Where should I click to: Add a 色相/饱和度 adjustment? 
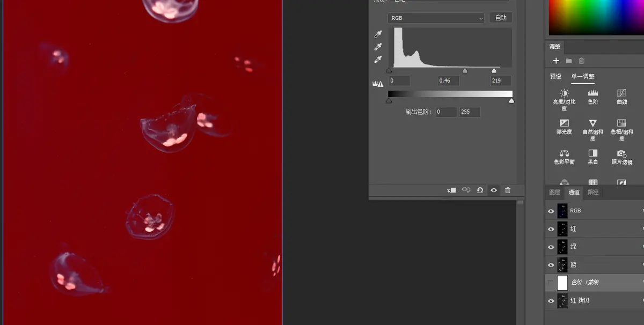coord(621,130)
